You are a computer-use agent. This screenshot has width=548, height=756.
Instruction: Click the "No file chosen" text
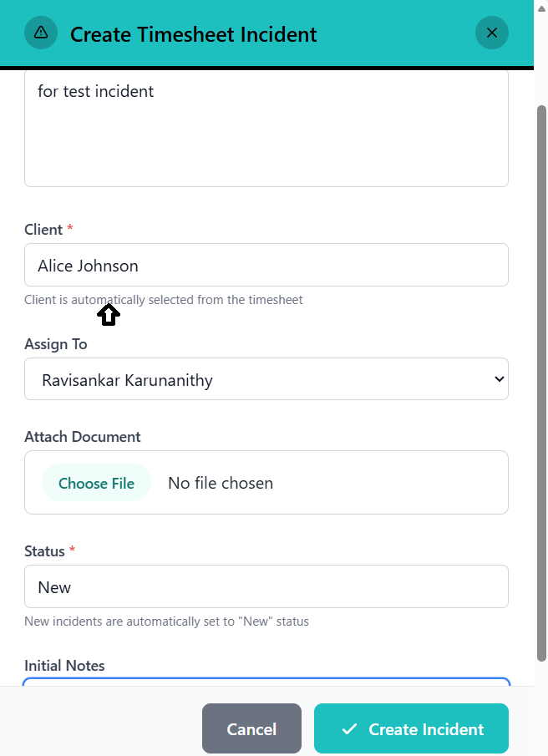coord(221,483)
